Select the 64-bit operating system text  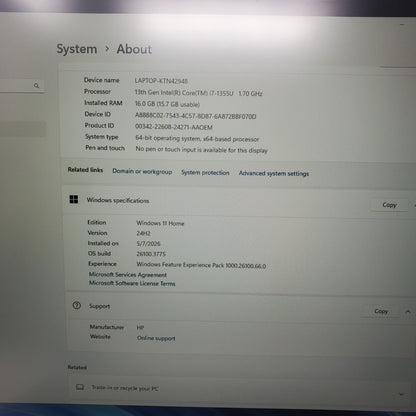point(197,138)
